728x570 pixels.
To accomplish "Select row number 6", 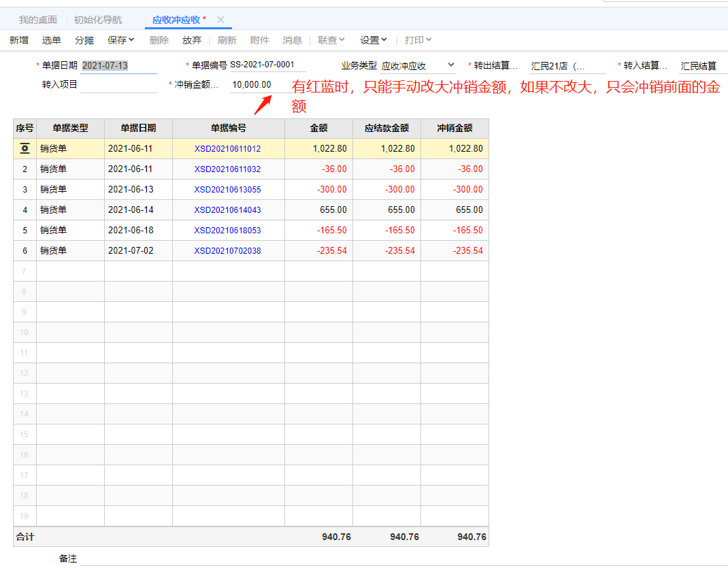I will click(x=25, y=251).
